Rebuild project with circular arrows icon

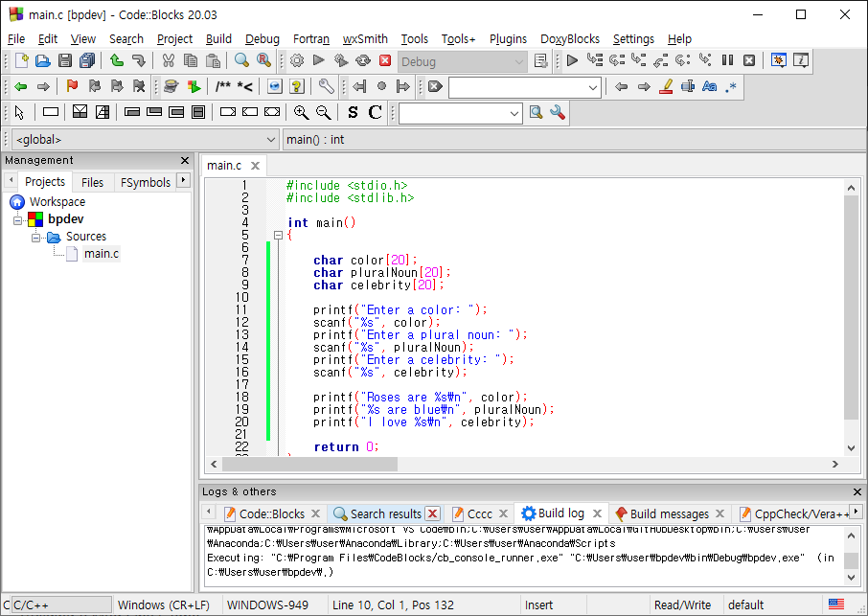pos(363,61)
